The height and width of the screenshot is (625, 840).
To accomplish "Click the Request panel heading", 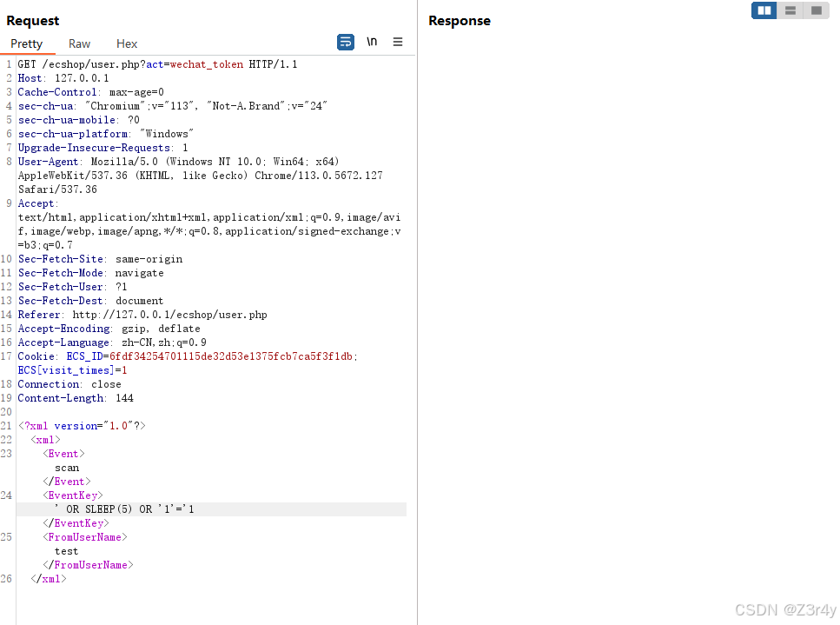I will pos(33,20).
